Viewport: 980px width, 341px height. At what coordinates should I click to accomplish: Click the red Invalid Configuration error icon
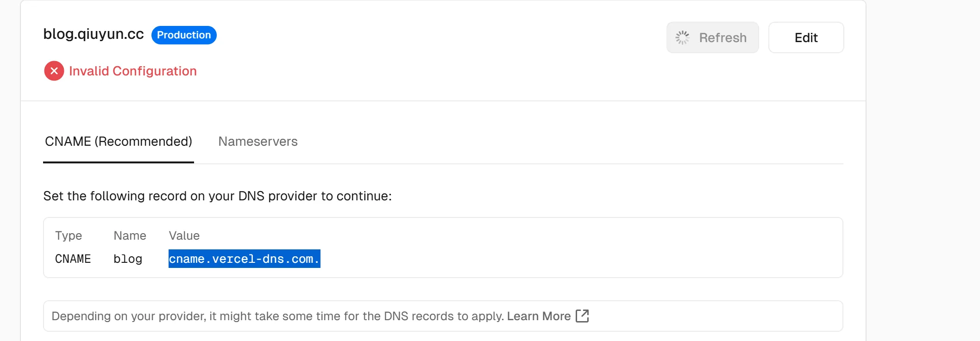click(54, 71)
